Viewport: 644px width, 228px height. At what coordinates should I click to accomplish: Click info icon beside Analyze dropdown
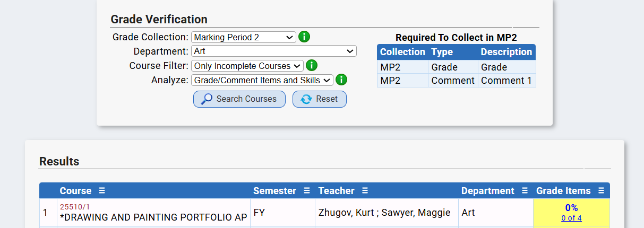pyautogui.click(x=341, y=80)
